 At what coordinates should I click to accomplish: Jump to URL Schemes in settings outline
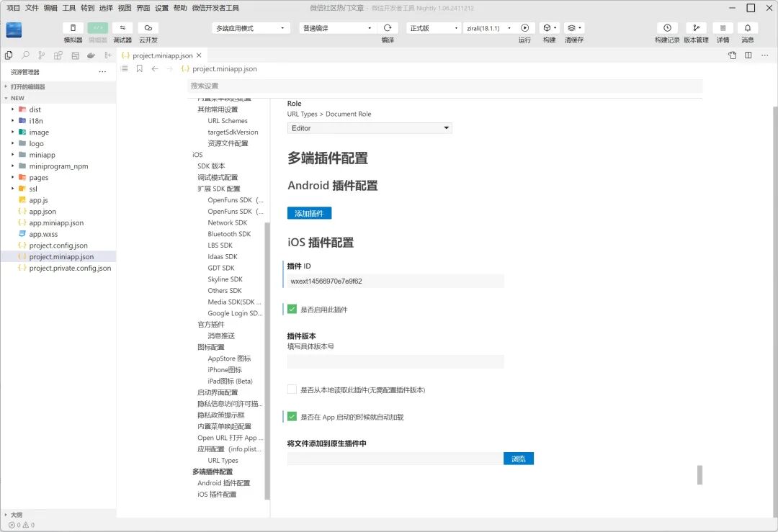[227, 121]
